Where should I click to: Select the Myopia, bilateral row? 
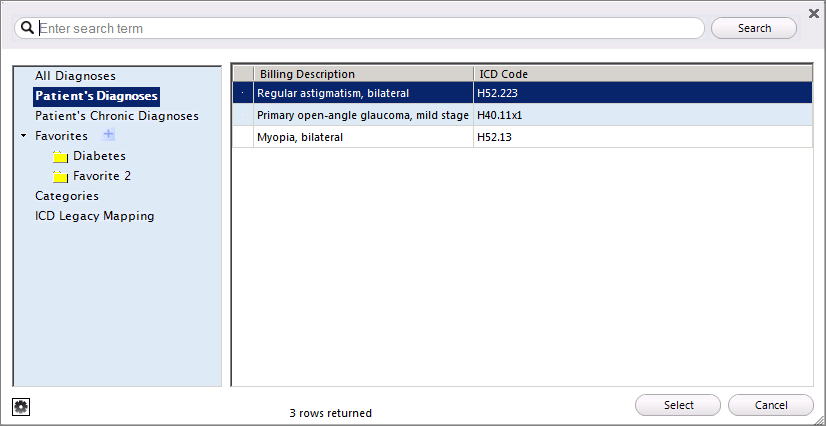pyautogui.click(x=523, y=137)
